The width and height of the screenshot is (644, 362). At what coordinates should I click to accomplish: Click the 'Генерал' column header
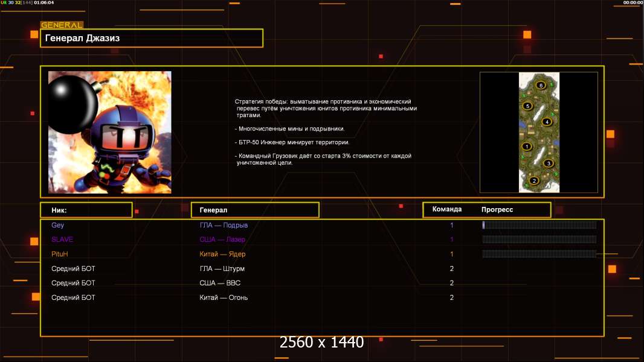(255, 210)
